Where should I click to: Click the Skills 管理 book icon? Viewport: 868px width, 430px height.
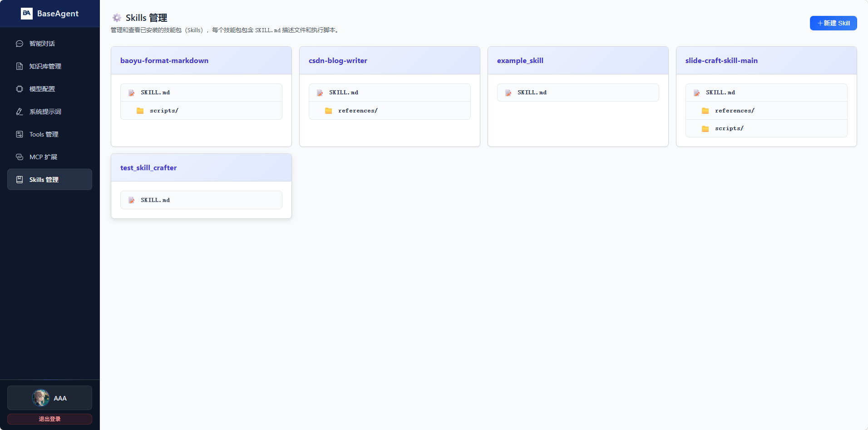20,180
